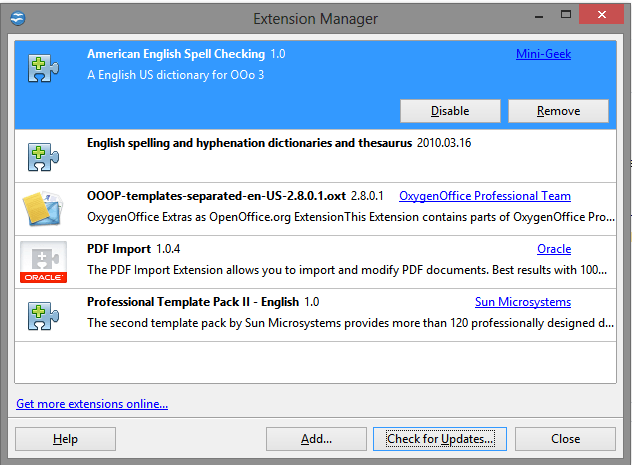This screenshot has width=633, height=465.
Task: Select the PDF Import extension row
Action: click(315, 262)
